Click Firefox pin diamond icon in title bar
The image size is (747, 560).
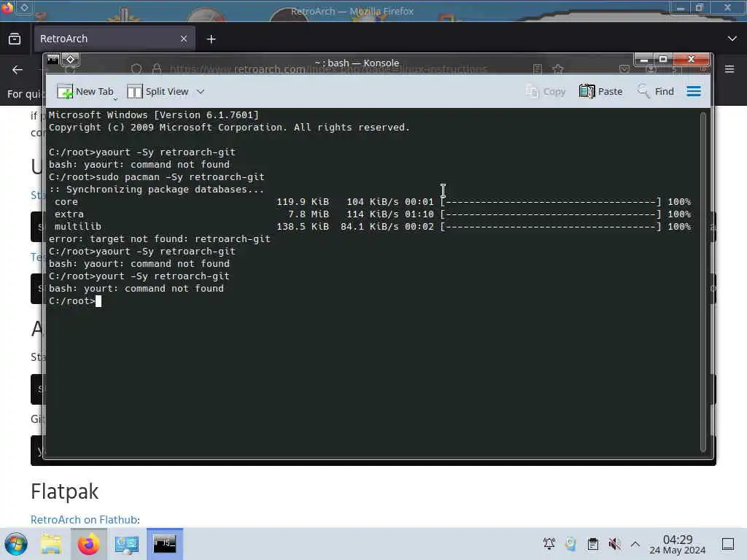(x=24, y=7)
